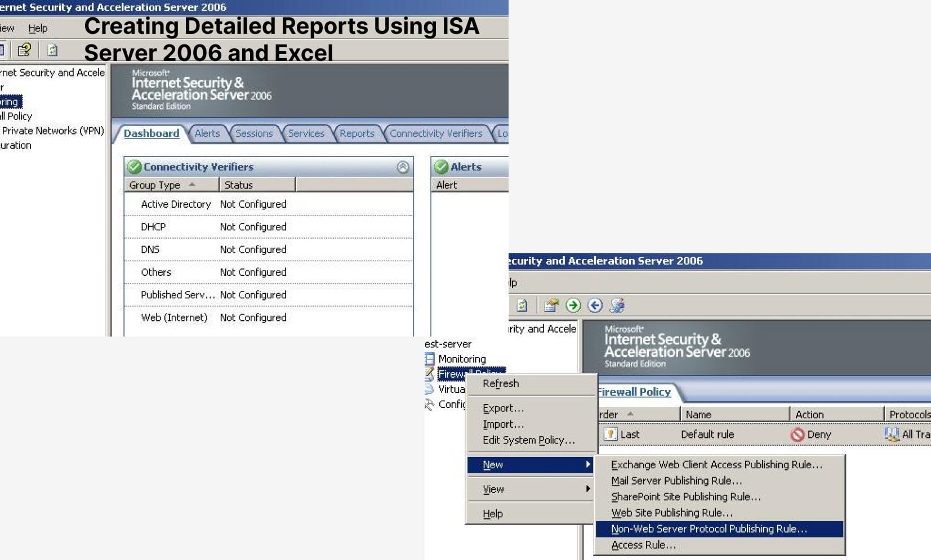Expand the View submenu entry

531,489
